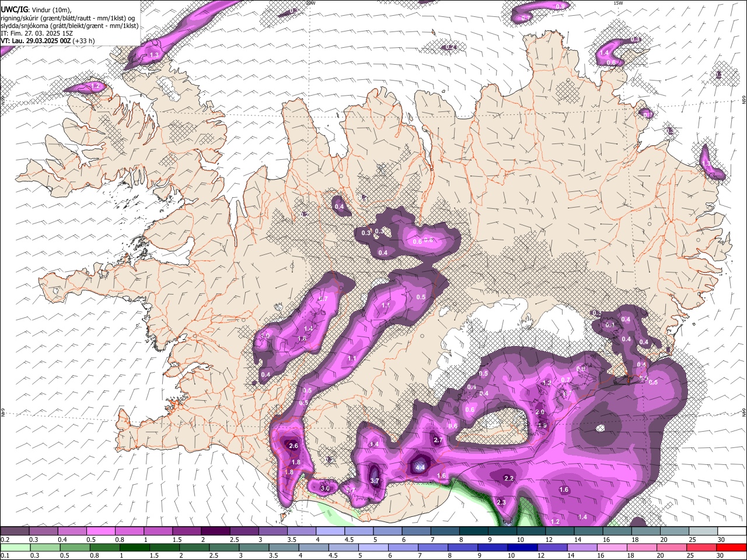Click the 4.4 precipitation maximum on the map

click(420, 467)
